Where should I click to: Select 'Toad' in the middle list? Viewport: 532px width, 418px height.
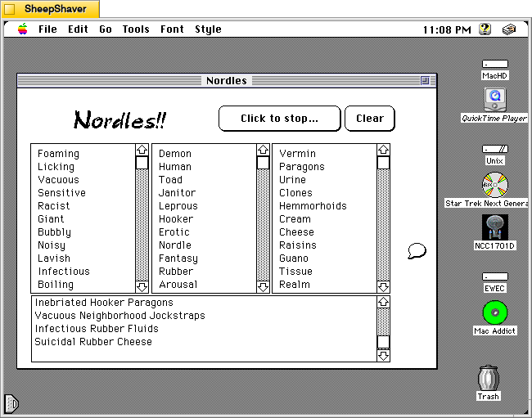point(170,180)
